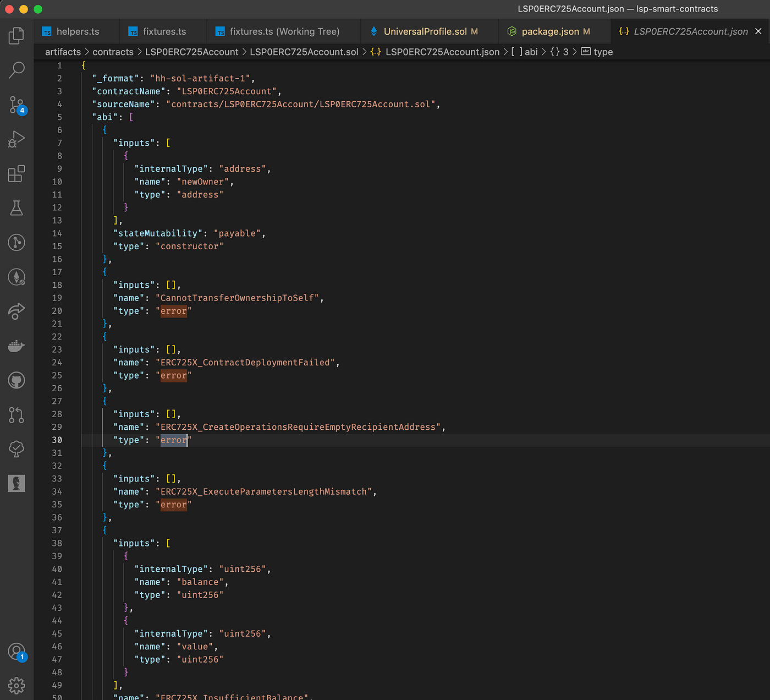Open Source Control view with 4 changes
The height and width of the screenshot is (700, 770).
pyautogui.click(x=16, y=105)
